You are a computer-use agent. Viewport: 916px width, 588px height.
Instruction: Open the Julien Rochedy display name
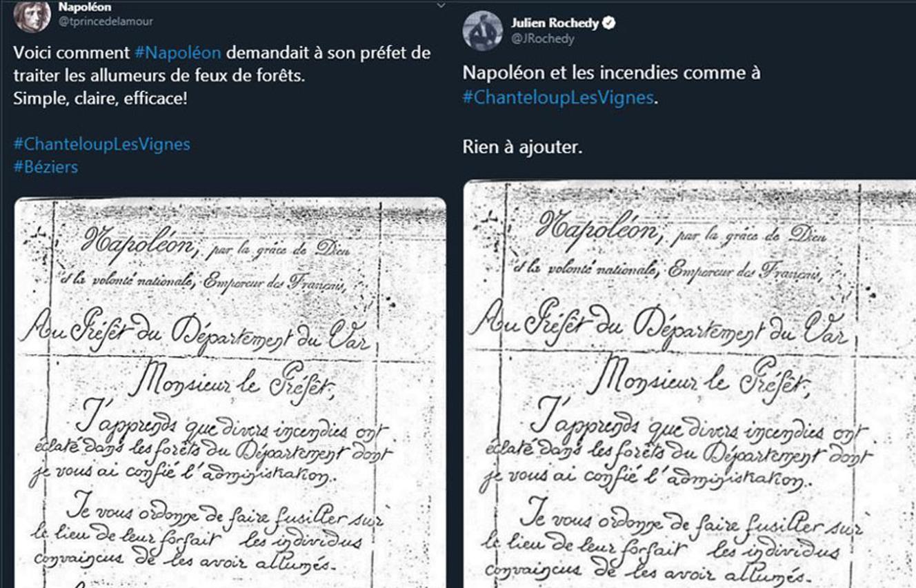555,23
